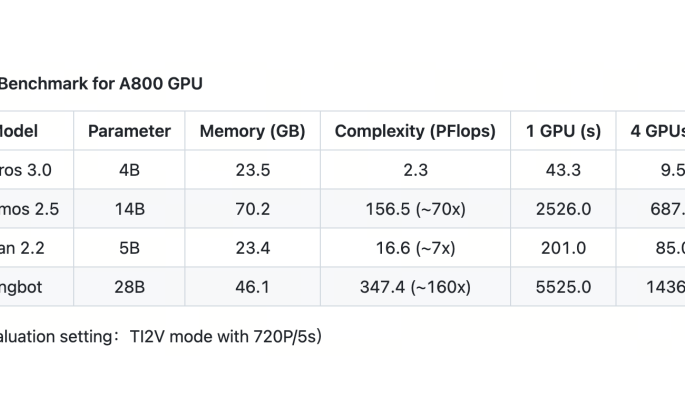685x418 pixels.
Task: Click the TI2V mode evaluation setting note
Action: 160,336
